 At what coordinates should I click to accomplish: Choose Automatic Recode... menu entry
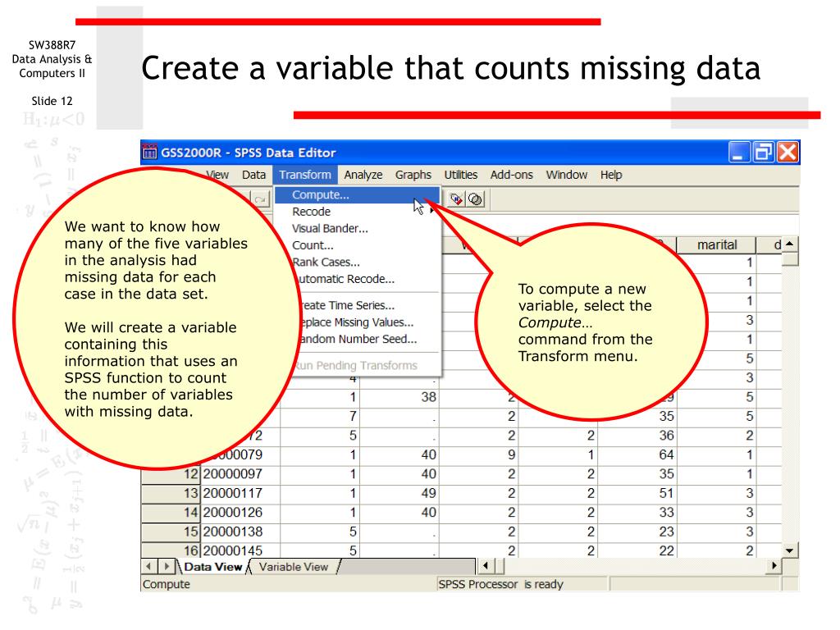367,279
